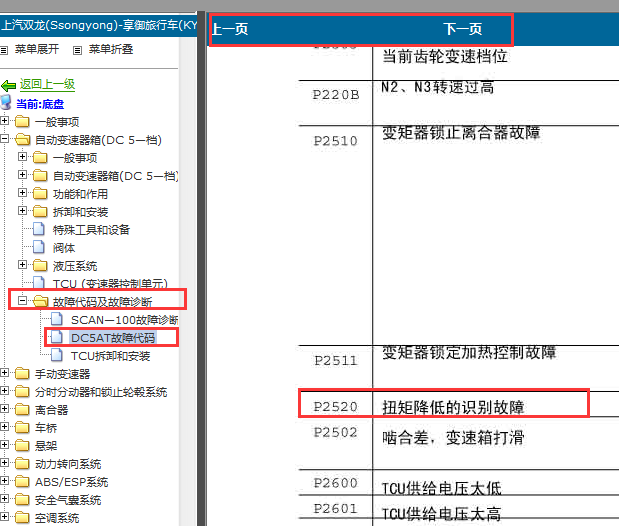
Task: Expand 安全气囊系统 folder node
Action: click(x=4, y=498)
